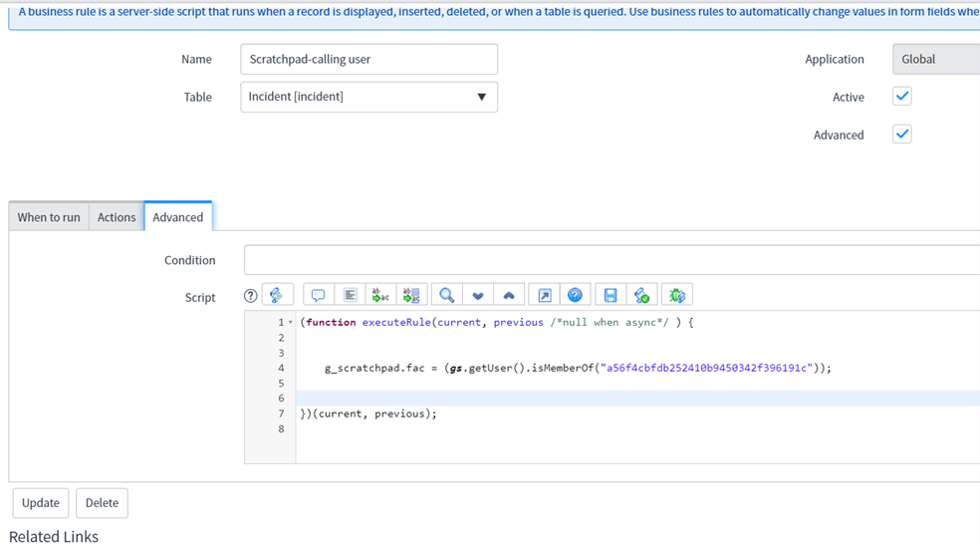The width and height of the screenshot is (980, 545).
Task: Switch to the When to run tab
Action: pyautogui.click(x=49, y=217)
